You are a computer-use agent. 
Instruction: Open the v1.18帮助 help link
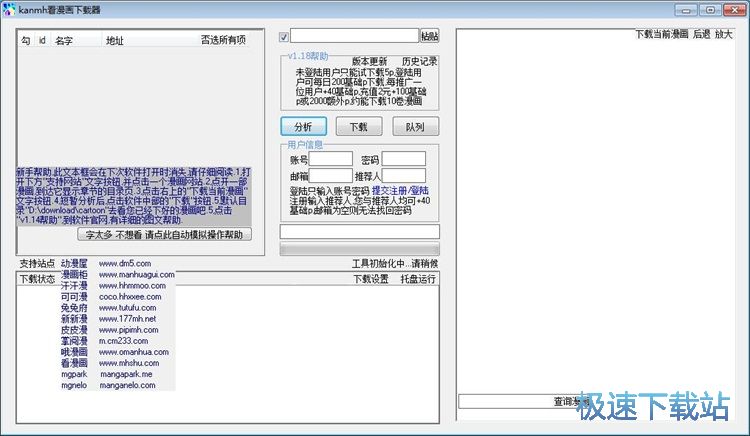coord(308,56)
